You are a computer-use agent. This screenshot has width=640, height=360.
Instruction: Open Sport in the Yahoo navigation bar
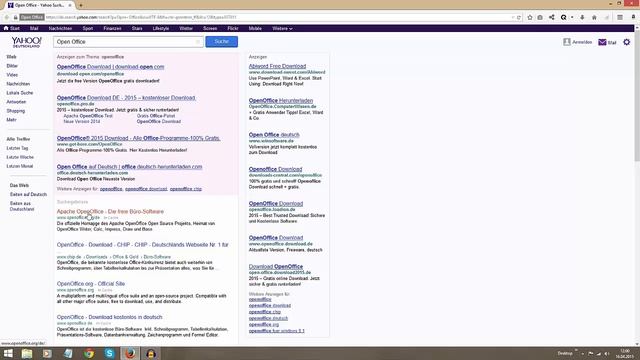(88, 29)
